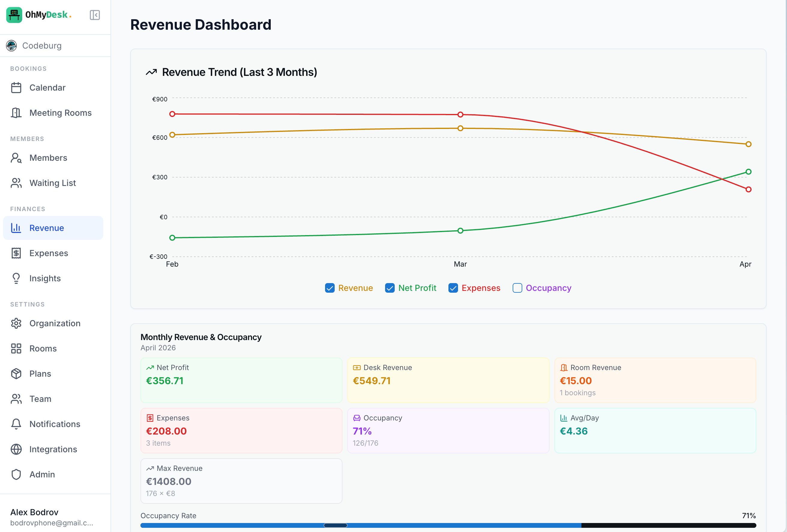Open the Organization settings entry
Viewport: 787px width, 532px height.
click(x=55, y=323)
